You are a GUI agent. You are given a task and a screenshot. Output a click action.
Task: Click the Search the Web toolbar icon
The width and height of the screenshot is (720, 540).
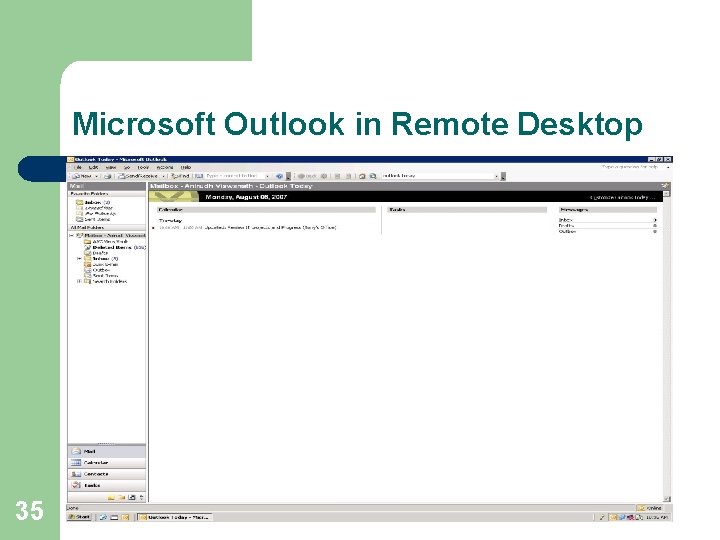[373, 176]
